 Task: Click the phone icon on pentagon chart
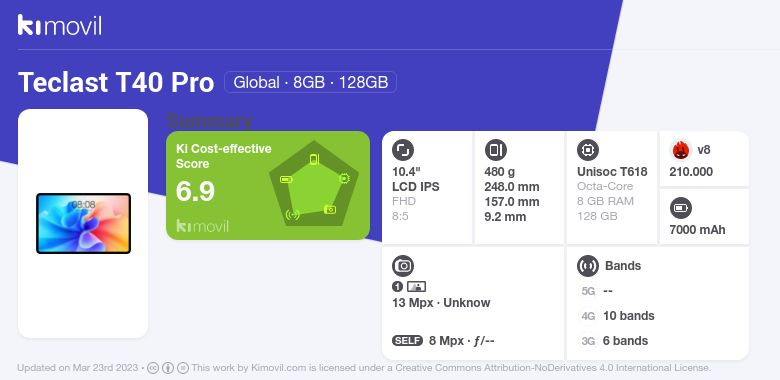pos(314,159)
